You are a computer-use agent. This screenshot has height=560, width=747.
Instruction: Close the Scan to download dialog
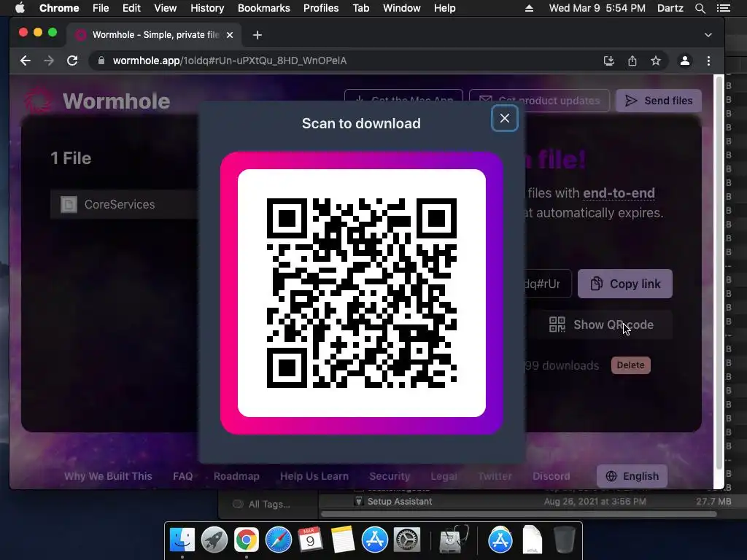[x=505, y=118]
